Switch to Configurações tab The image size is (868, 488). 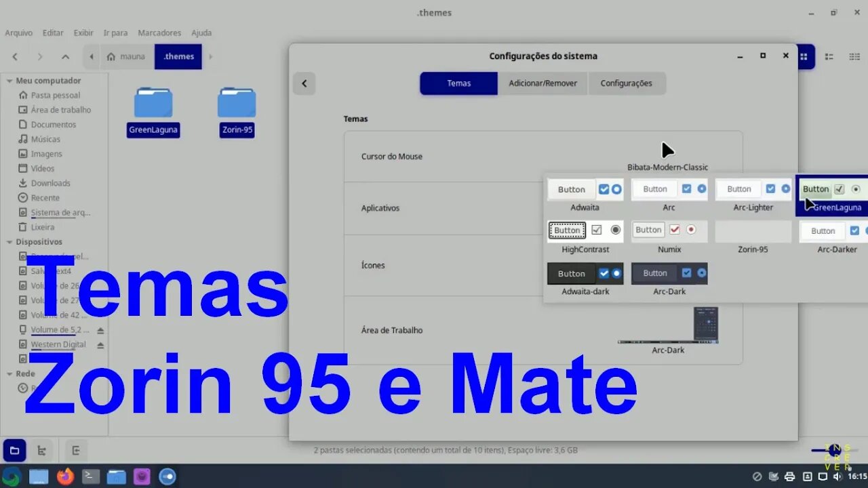click(x=626, y=83)
